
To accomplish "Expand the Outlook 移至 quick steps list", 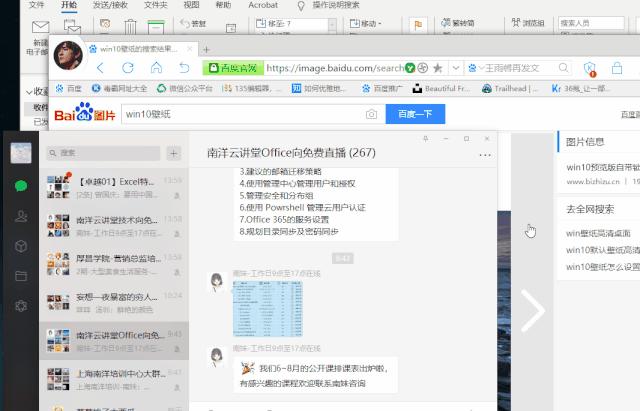I will (x=332, y=25).
